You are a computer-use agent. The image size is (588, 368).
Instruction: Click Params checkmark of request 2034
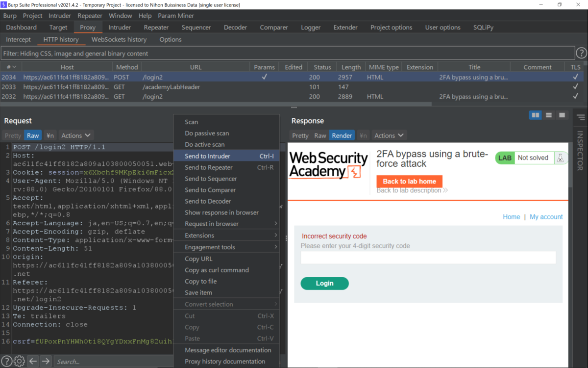point(265,77)
